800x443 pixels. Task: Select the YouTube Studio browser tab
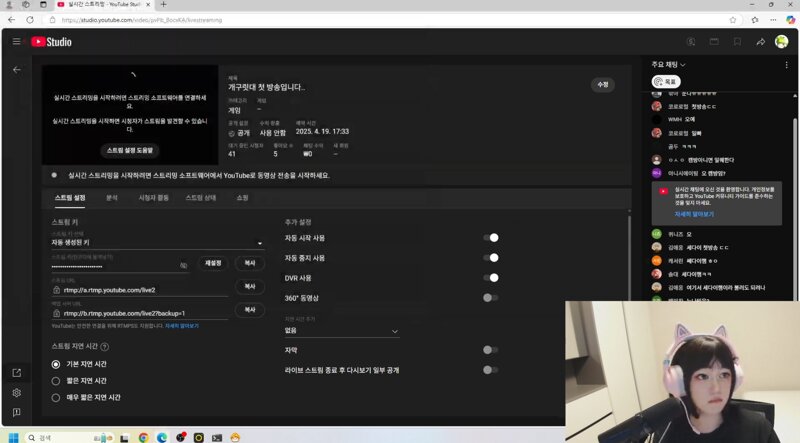pyautogui.click(x=103, y=5)
